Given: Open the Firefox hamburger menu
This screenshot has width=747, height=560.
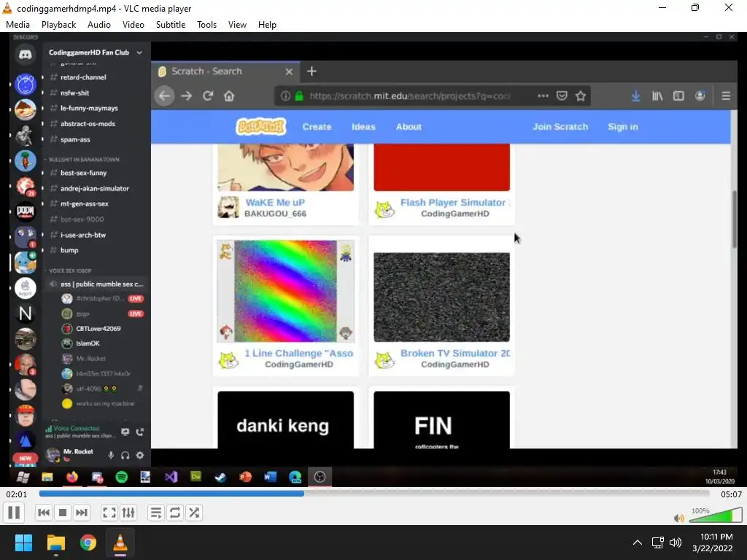Looking at the screenshot, I should pos(726,96).
